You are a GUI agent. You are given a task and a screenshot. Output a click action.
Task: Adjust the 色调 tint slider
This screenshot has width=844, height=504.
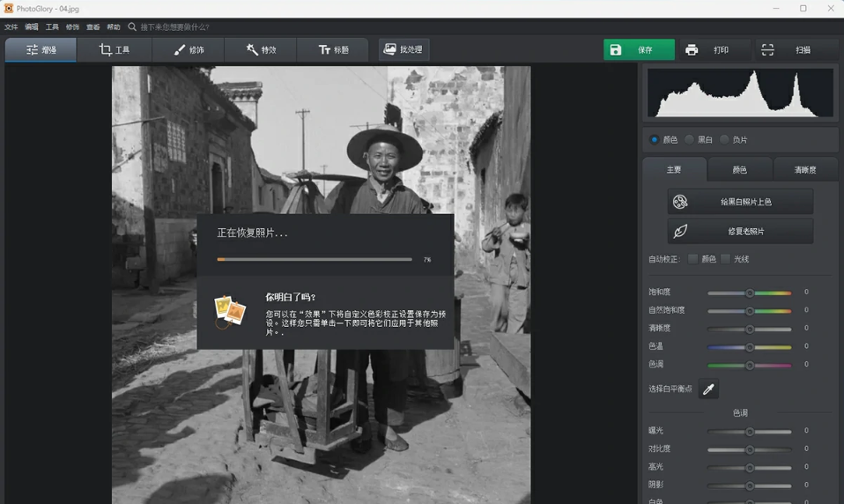749,365
